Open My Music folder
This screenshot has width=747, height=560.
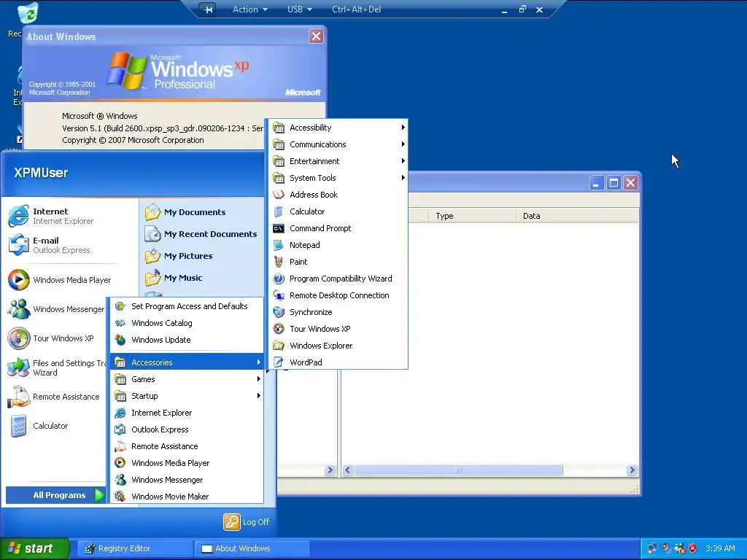tap(174, 278)
